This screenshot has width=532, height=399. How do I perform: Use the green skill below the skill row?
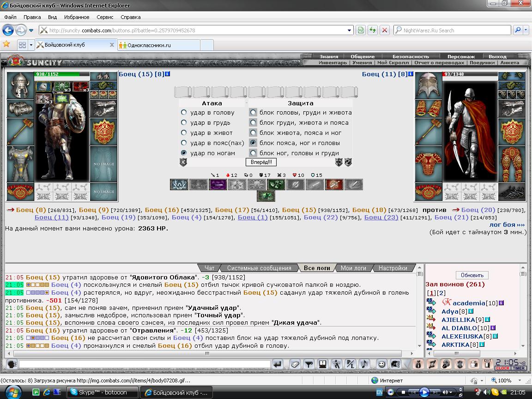[x=266, y=196]
